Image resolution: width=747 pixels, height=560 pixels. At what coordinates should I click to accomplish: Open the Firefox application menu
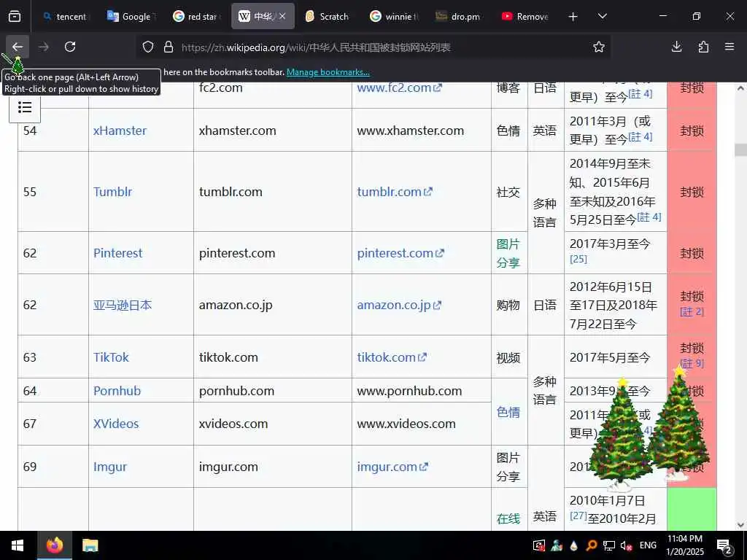(x=729, y=47)
